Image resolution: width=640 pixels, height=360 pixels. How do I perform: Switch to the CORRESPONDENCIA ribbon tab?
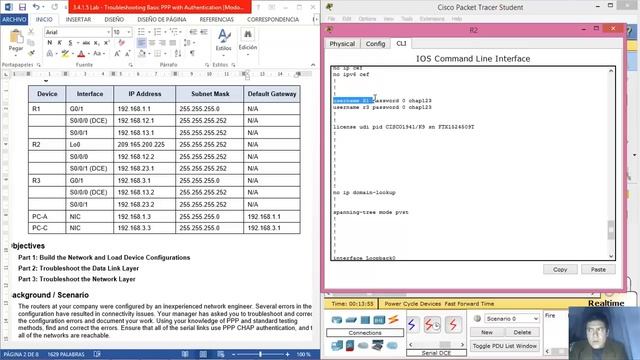(273, 19)
